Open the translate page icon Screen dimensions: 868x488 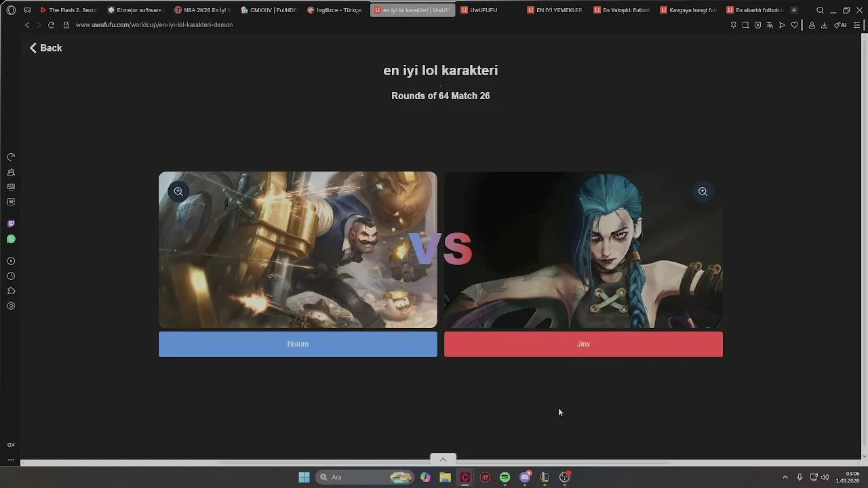click(770, 25)
